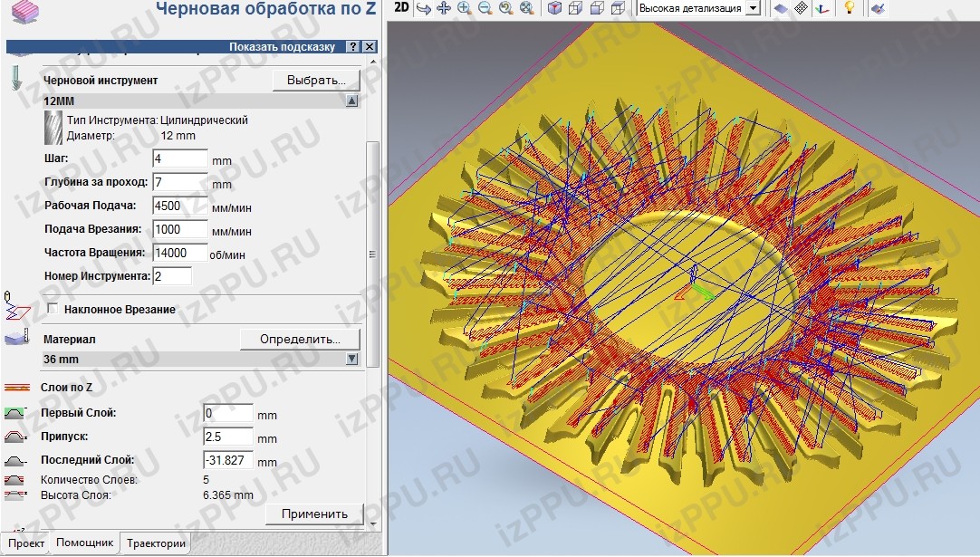Image resolution: width=980 pixels, height=557 pixels.
Task: Expand the 36 mm material section
Action: [351, 360]
